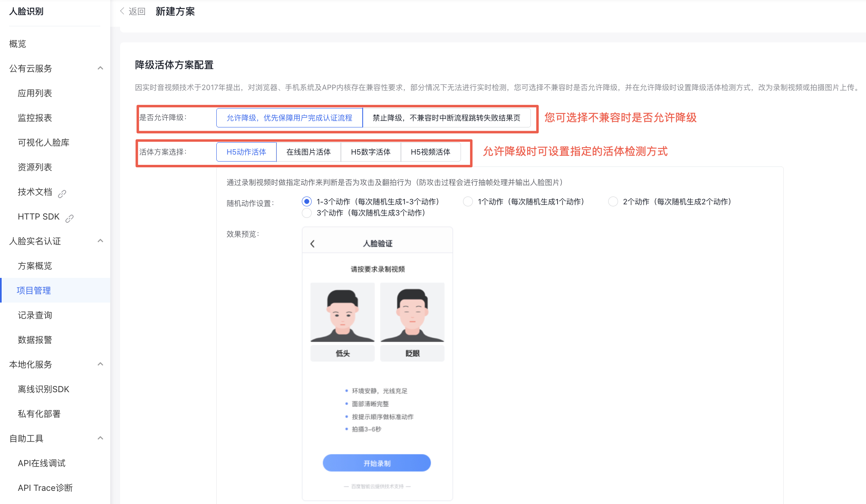Image resolution: width=866 pixels, height=504 pixels.
Task: Click link icon next to HTTP SDK
Action: pos(69,218)
